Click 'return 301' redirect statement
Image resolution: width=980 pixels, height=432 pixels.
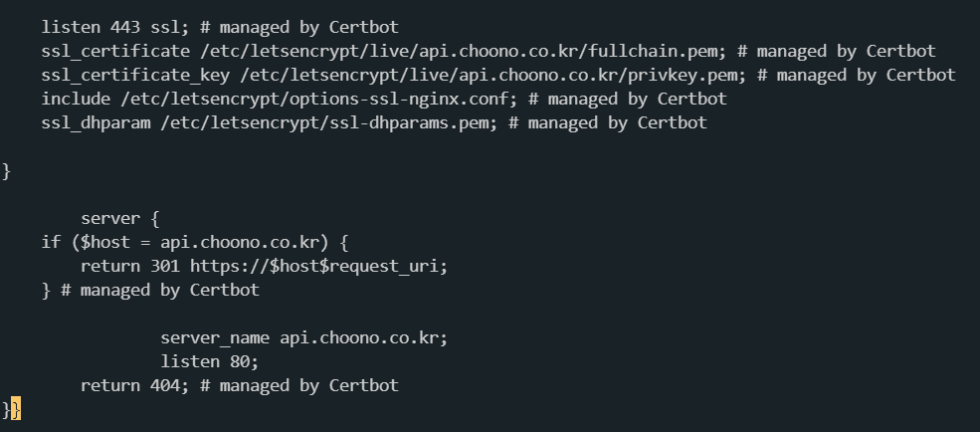[x=130, y=266]
